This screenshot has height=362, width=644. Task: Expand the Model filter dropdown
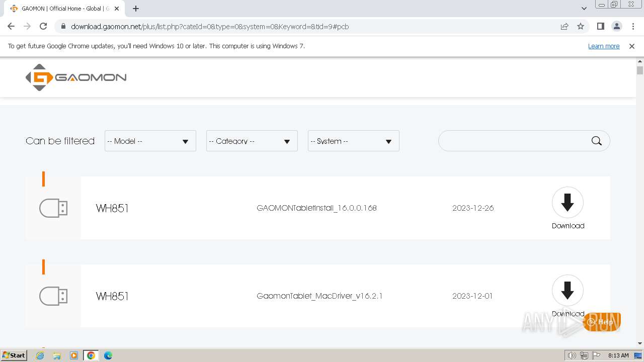click(150, 141)
